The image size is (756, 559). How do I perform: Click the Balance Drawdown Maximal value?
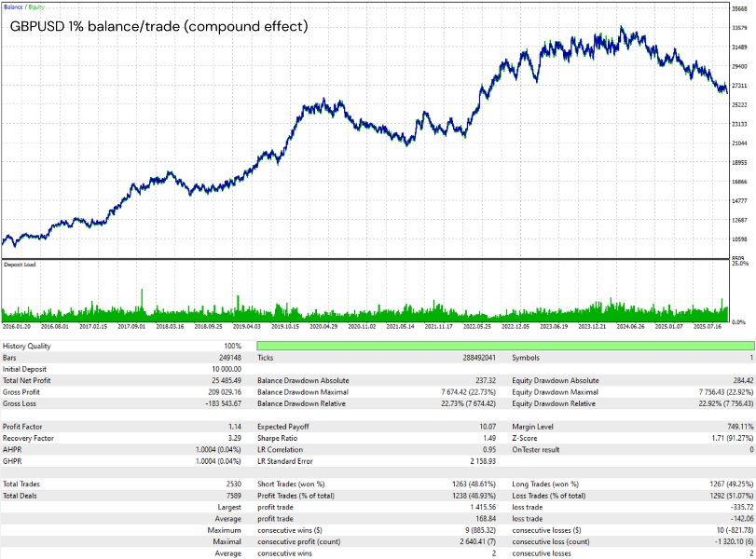468,392
